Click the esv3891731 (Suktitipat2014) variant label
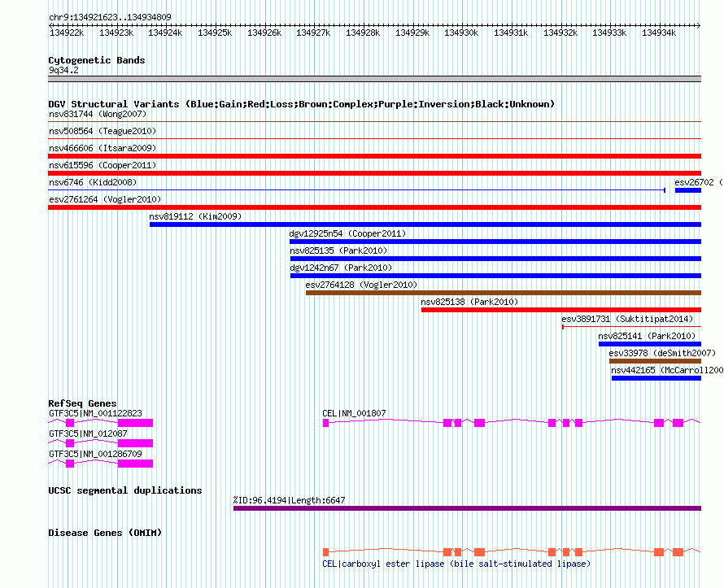 (x=627, y=319)
